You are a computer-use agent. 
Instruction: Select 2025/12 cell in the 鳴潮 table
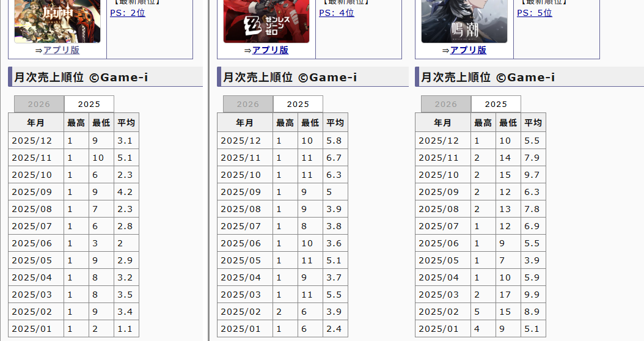point(443,141)
